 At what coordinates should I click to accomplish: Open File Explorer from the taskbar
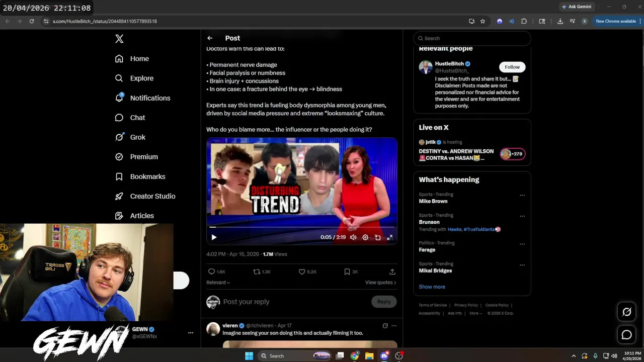(369, 356)
